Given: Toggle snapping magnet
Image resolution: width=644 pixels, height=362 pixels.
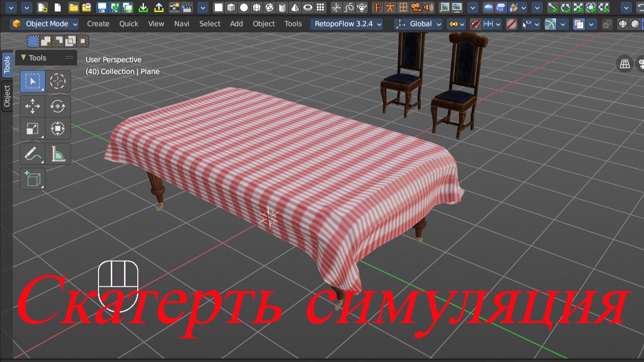Looking at the screenshot, I should [475, 24].
